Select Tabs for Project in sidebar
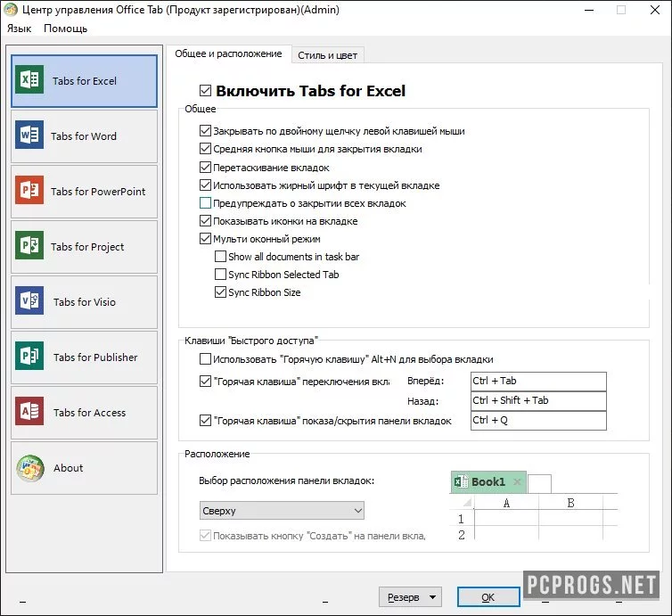Screen dimensions: 672x616 pos(85,246)
